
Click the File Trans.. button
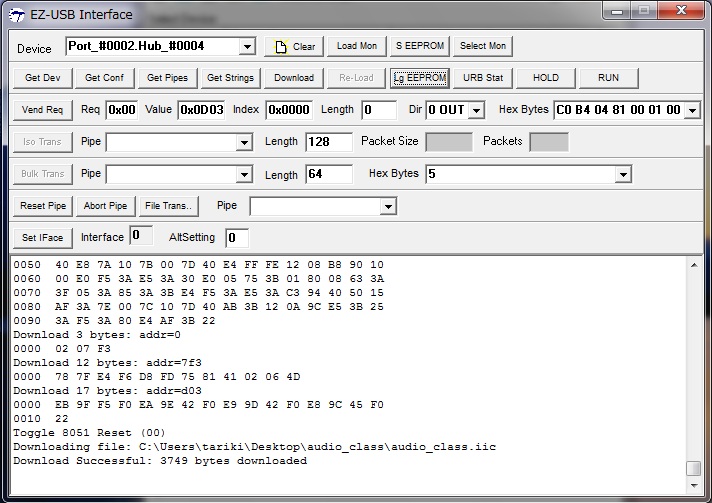click(x=168, y=206)
